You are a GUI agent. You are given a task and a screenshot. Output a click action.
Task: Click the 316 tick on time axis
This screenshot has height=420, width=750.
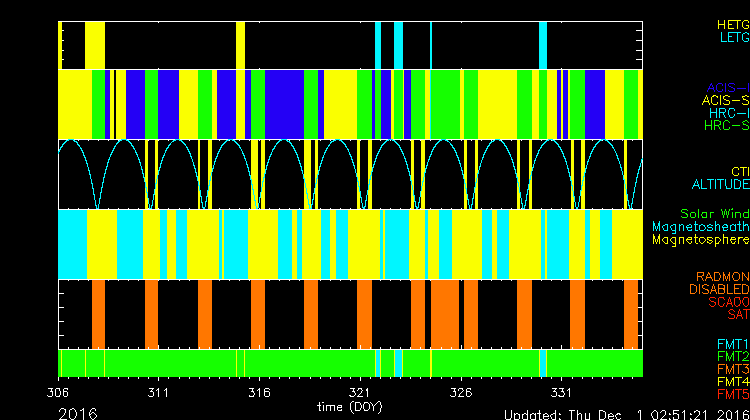pos(260,392)
